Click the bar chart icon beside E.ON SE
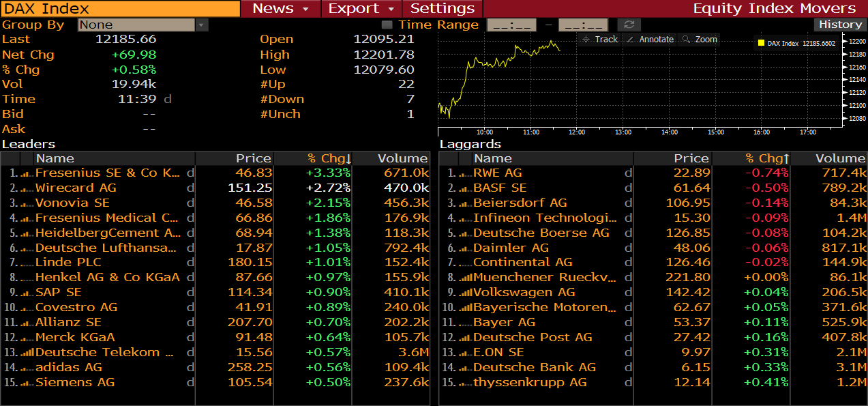 click(x=466, y=353)
